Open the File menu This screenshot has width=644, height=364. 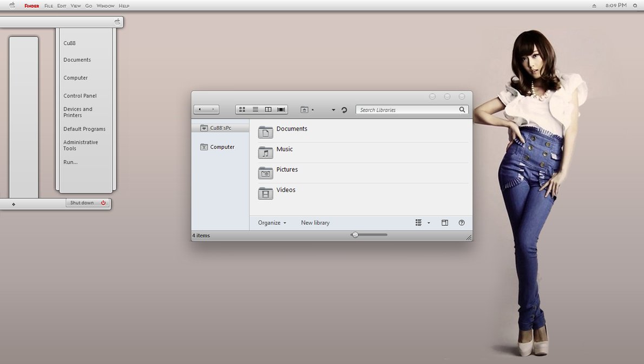coord(49,6)
